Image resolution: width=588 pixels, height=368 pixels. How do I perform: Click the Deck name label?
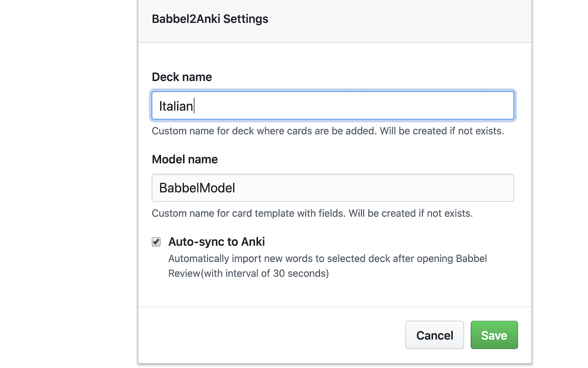182,77
